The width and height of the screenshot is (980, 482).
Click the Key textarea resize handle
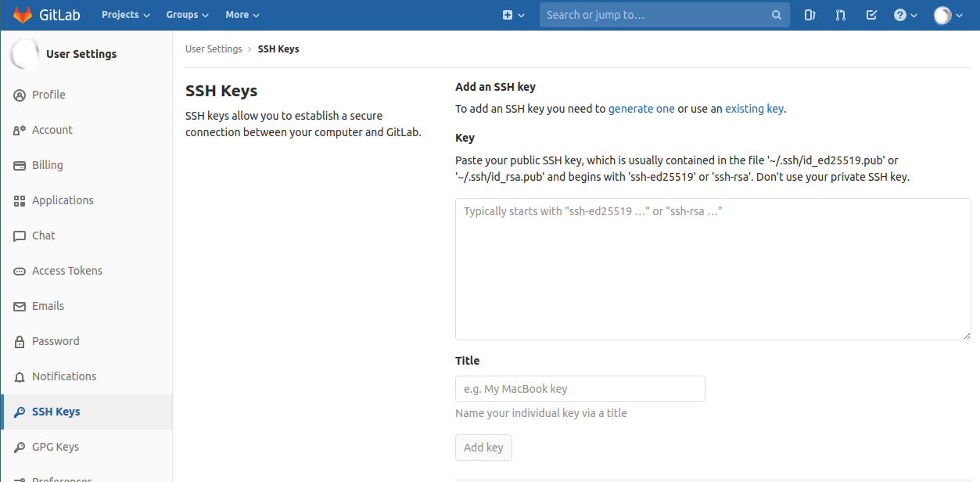[x=966, y=335]
